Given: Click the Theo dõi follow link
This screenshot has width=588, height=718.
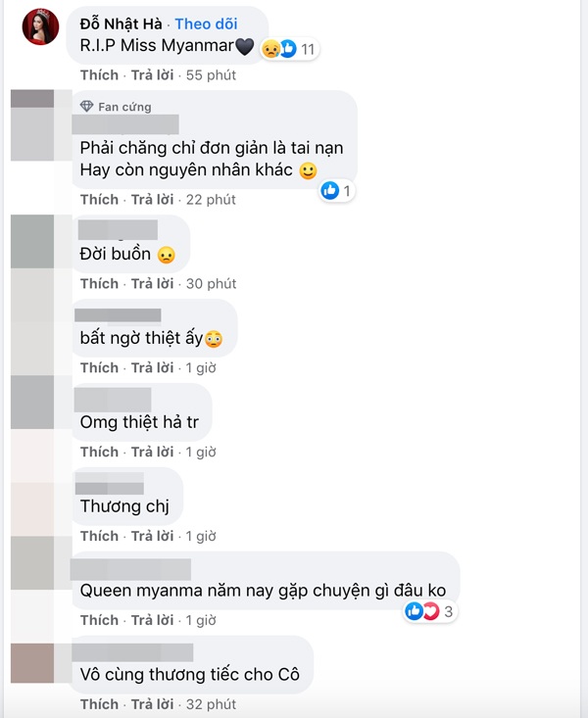Looking at the screenshot, I should click(x=206, y=24).
